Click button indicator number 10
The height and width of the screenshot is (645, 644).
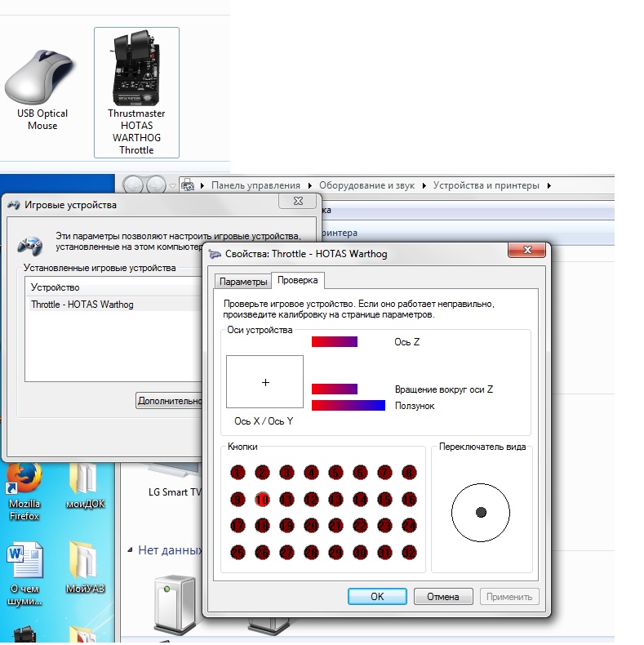tap(262, 500)
